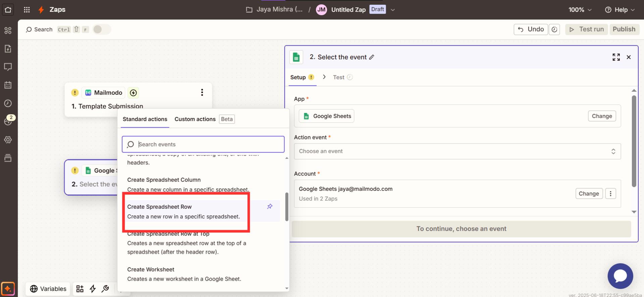Click the Draft status badge
644x297 pixels.
[x=378, y=9]
